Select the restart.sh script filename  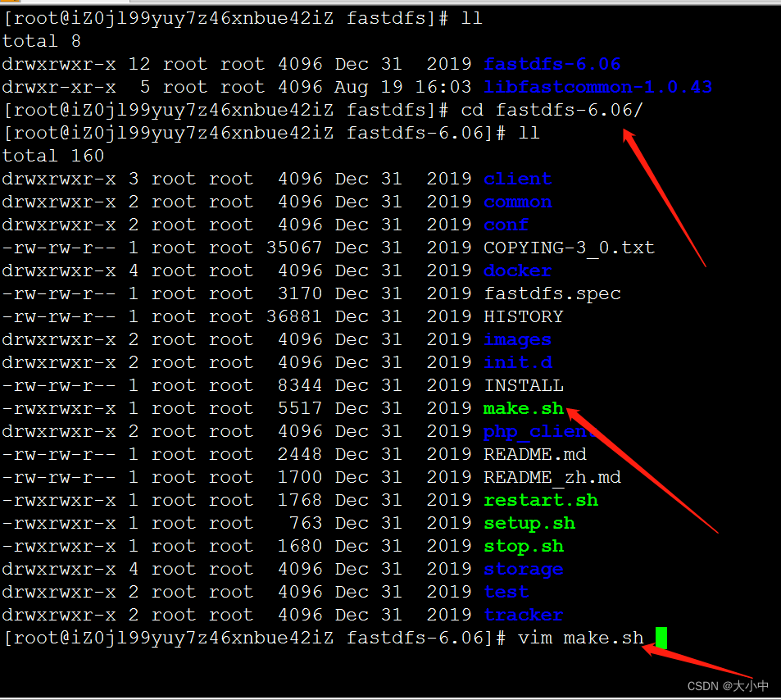pyautogui.click(x=540, y=500)
